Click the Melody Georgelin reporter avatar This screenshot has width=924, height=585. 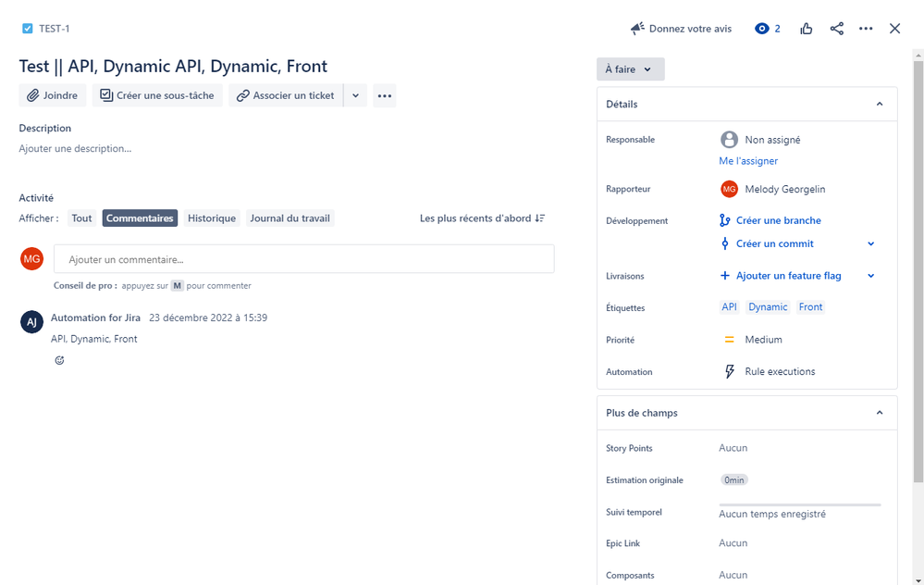[x=729, y=190]
